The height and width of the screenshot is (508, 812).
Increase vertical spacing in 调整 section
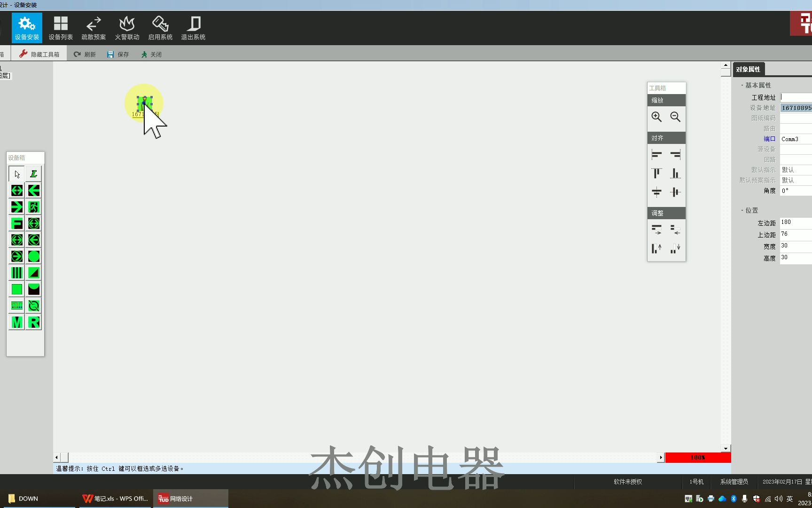pos(656,248)
